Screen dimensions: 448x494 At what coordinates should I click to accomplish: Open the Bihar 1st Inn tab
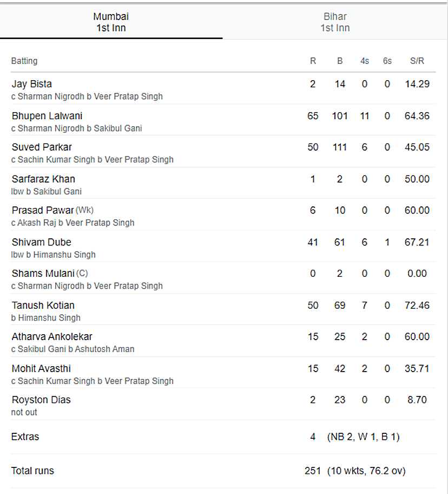pyautogui.click(x=335, y=22)
